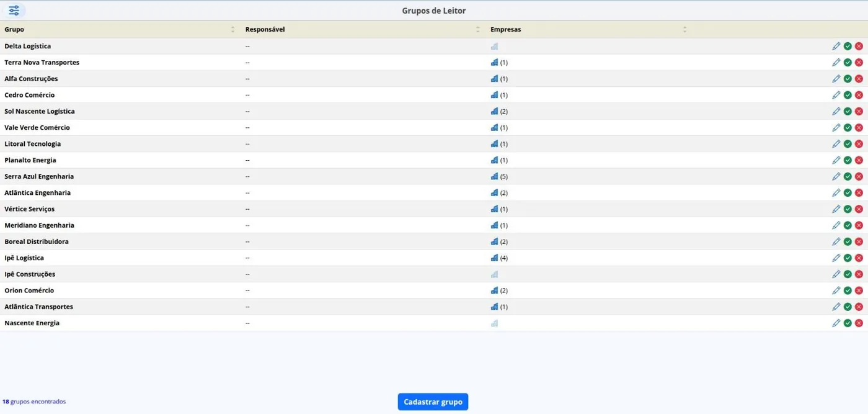Screen dimensions: 868x414
Task: Click the pencil icon for Ipê Logística
Action: pyautogui.click(x=836, y=258)
